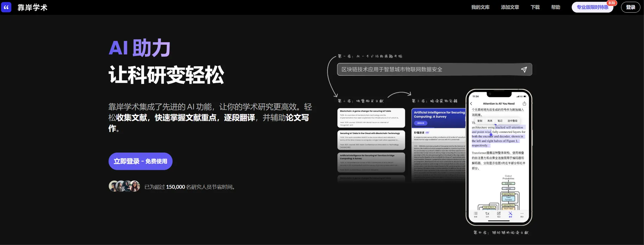Click the 靠岸学术 quote-mark logo icon
644x245 pixels.
[6, 7]
